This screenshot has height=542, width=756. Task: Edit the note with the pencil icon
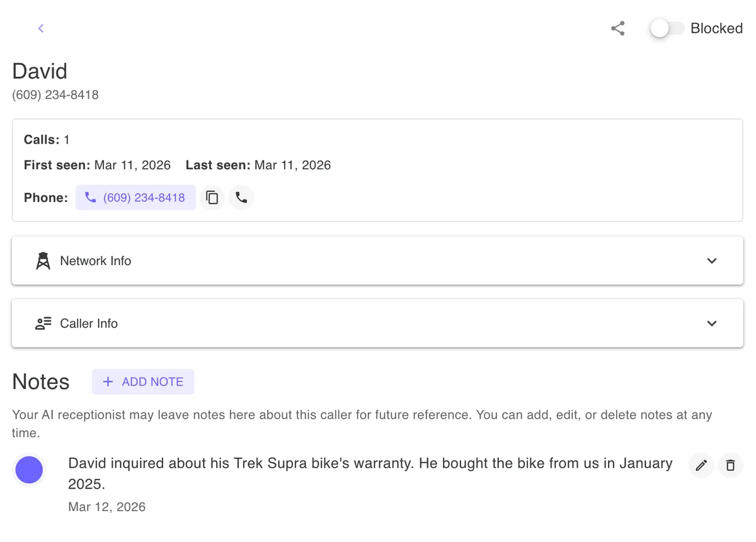pyautogui.click(x=701, y=465)
